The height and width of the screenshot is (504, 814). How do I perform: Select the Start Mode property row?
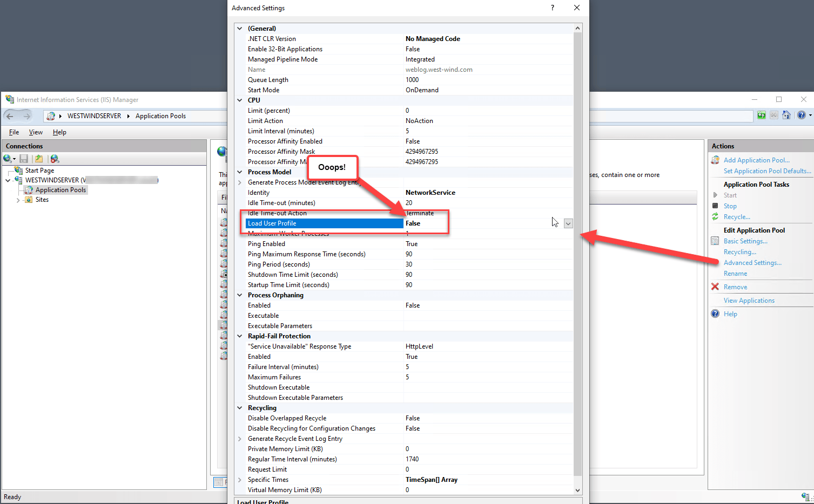(x=409, y=90)
